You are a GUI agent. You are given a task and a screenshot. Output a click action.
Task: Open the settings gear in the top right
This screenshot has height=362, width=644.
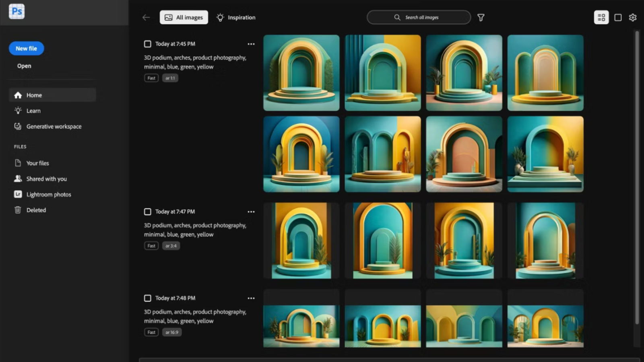pyautogui.click(x=632, y=17)
